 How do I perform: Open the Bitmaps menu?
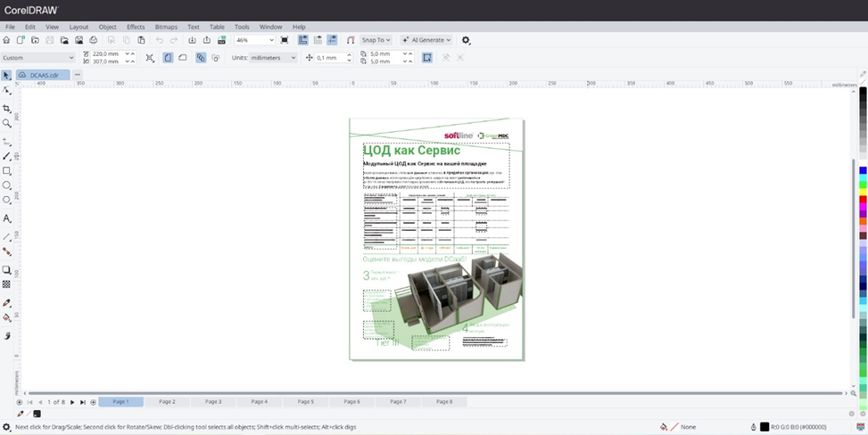[x=166, y=27]
